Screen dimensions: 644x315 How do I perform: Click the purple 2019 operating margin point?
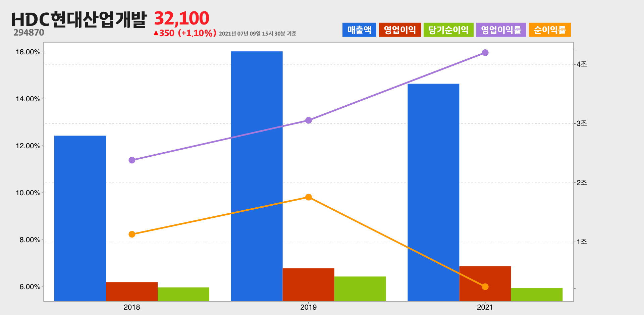click(309, 120)
